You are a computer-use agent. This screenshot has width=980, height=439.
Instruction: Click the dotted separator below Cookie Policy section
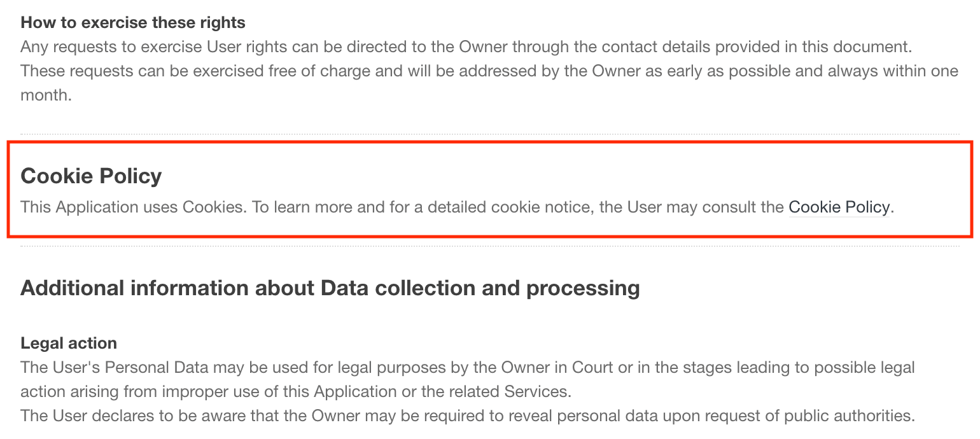coord(490,246)
